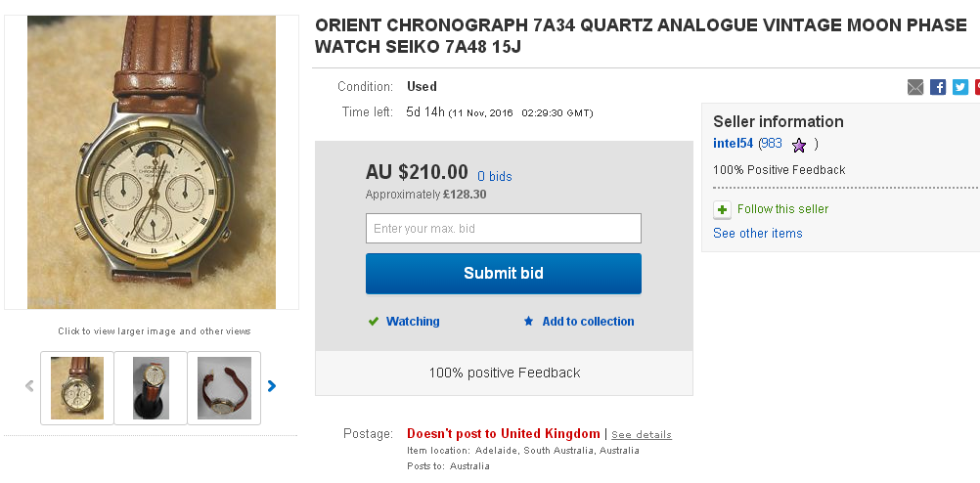
Task: Click the email share icon
Action: 915,87
